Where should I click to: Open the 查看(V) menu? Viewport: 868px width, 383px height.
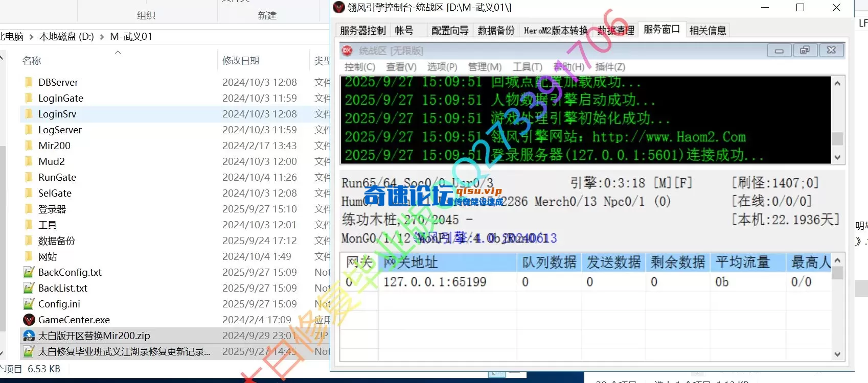pos(401,67)
